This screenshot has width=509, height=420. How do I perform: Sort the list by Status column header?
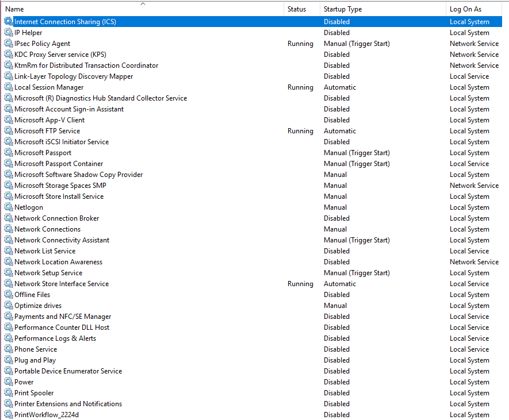(x=302, y=9)
